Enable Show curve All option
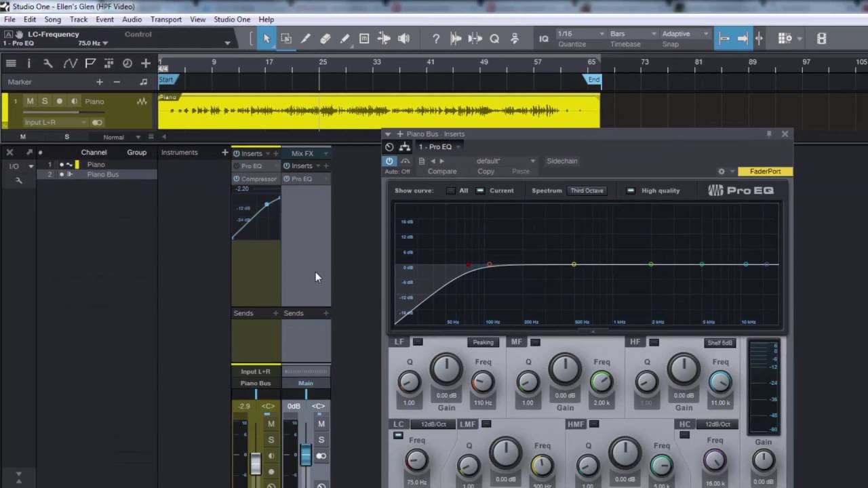Image resolution: width=868 pixels, height=488 pixels. [x=451, y=190]
